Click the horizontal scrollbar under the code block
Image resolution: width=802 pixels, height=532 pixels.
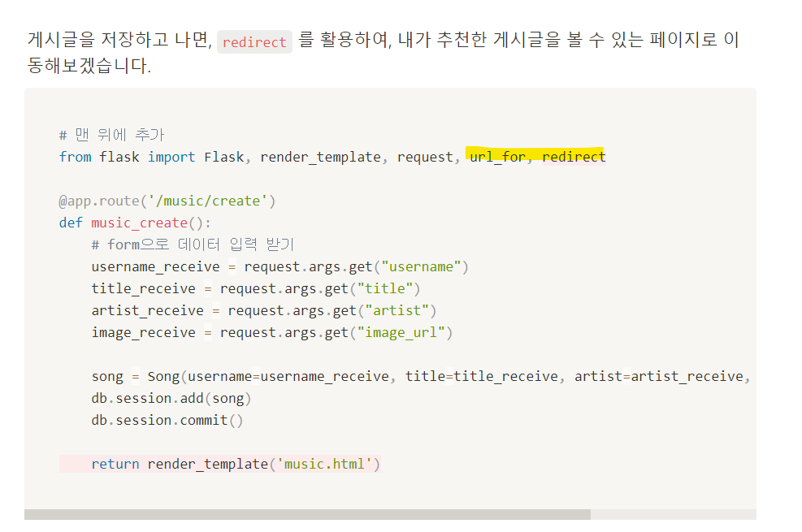307,514
